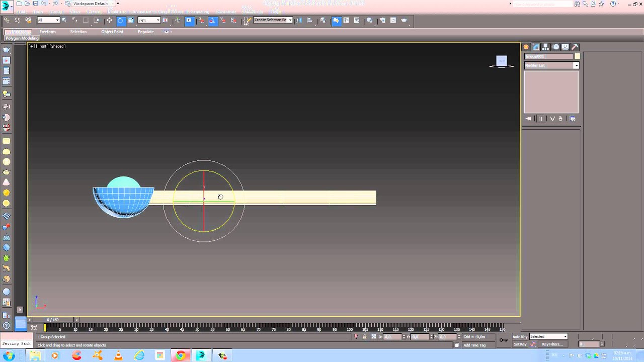Toggle Set Key mode

[520, 344]
